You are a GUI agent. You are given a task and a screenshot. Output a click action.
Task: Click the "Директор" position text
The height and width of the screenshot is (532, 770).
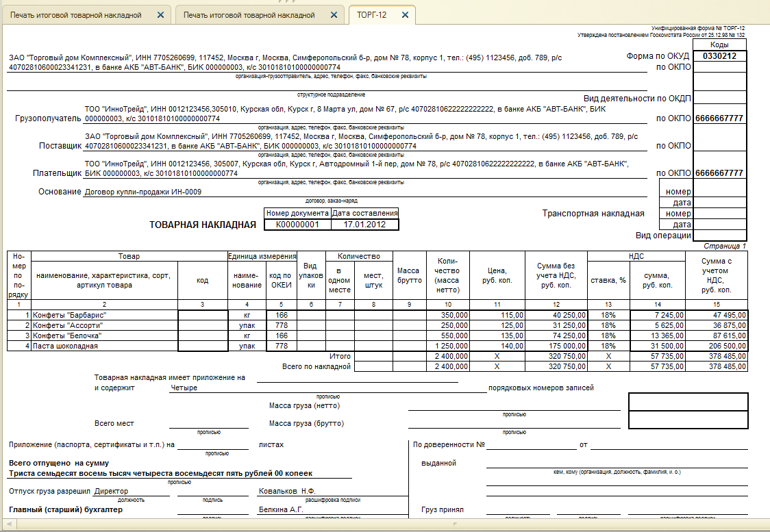click(x=111, y=492)
